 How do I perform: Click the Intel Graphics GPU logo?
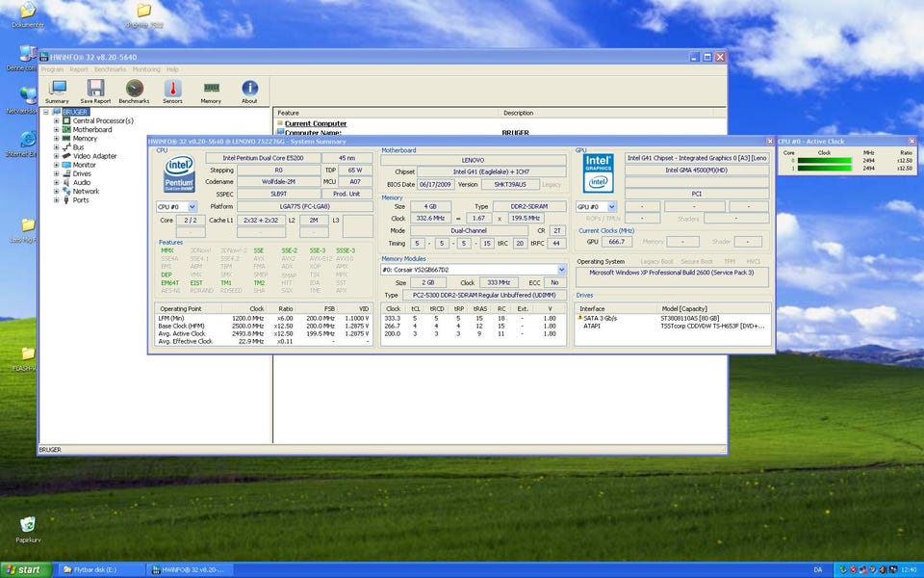pyautogui.click(x=598, y=173)
